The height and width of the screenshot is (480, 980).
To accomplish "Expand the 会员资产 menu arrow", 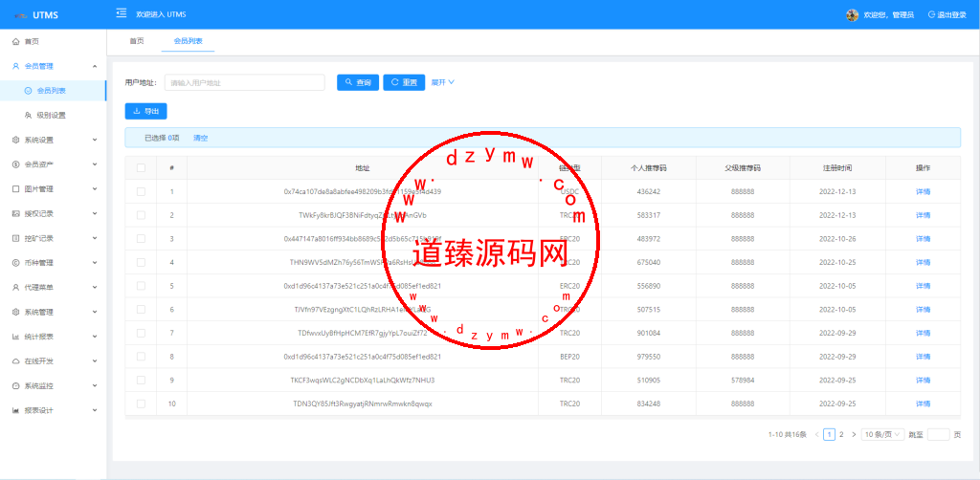I will pos(95,164).
